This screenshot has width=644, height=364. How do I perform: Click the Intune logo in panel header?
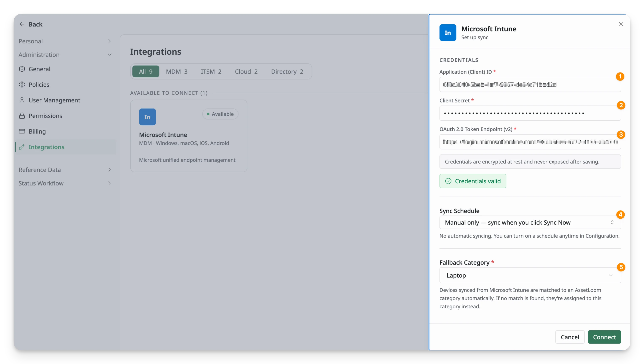[x=448, y=32]
